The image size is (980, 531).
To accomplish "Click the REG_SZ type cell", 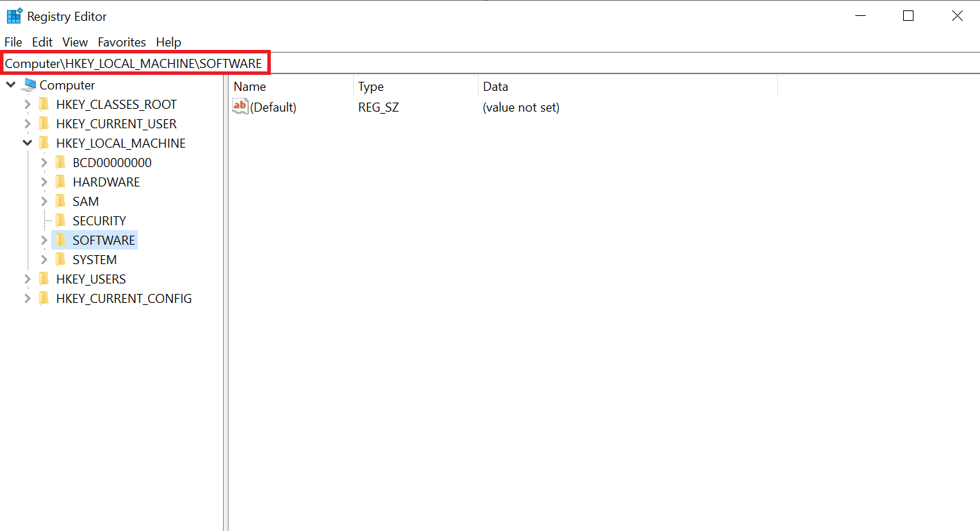I will (379, 107).
